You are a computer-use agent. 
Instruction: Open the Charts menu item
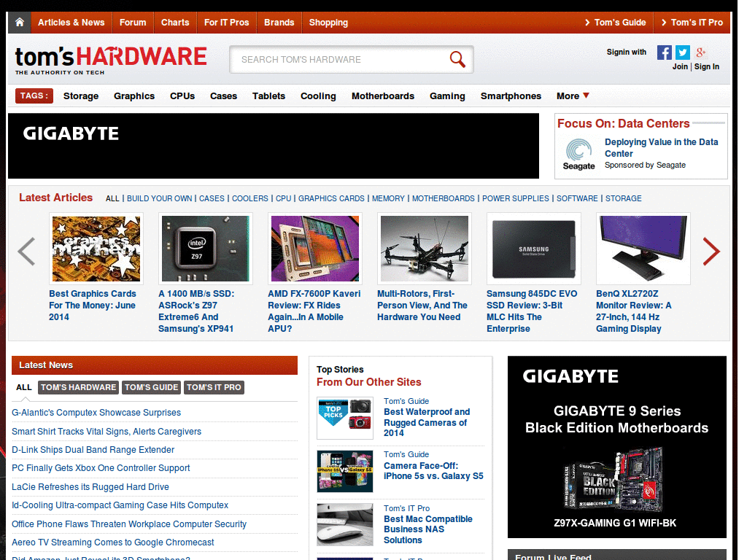(175, 23)
